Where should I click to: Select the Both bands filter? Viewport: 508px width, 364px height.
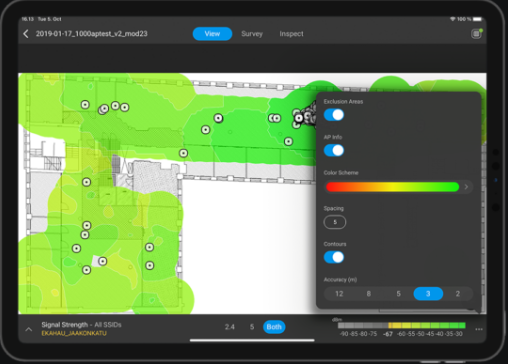click(x=274, y=327)
